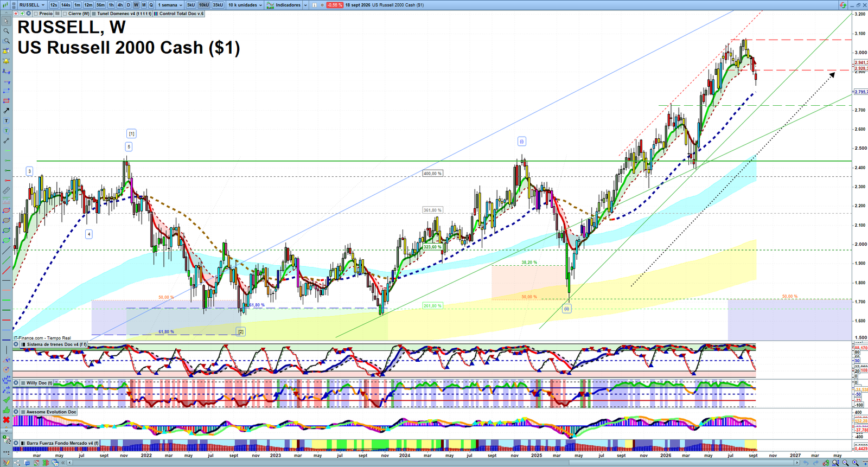Click the green thumbs-up sidebar icon
The image size is (868, 467).
[7, 410]
